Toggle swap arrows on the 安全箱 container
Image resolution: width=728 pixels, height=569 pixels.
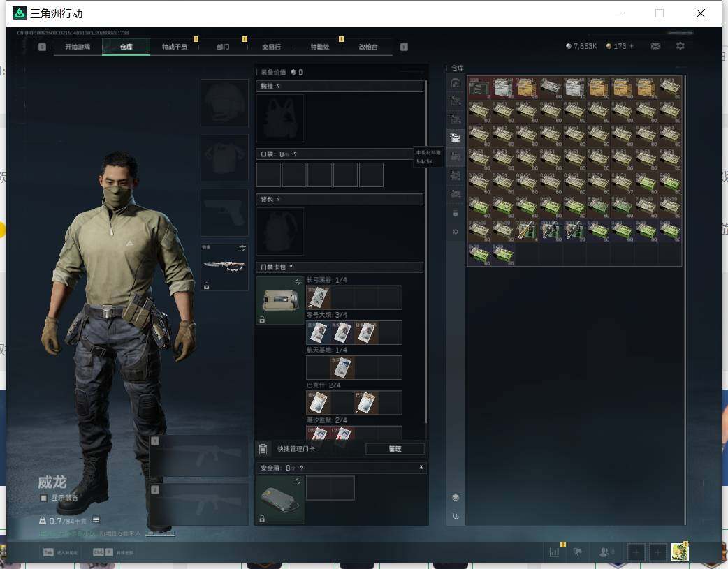pyautogui.click(x=298, y=481)
